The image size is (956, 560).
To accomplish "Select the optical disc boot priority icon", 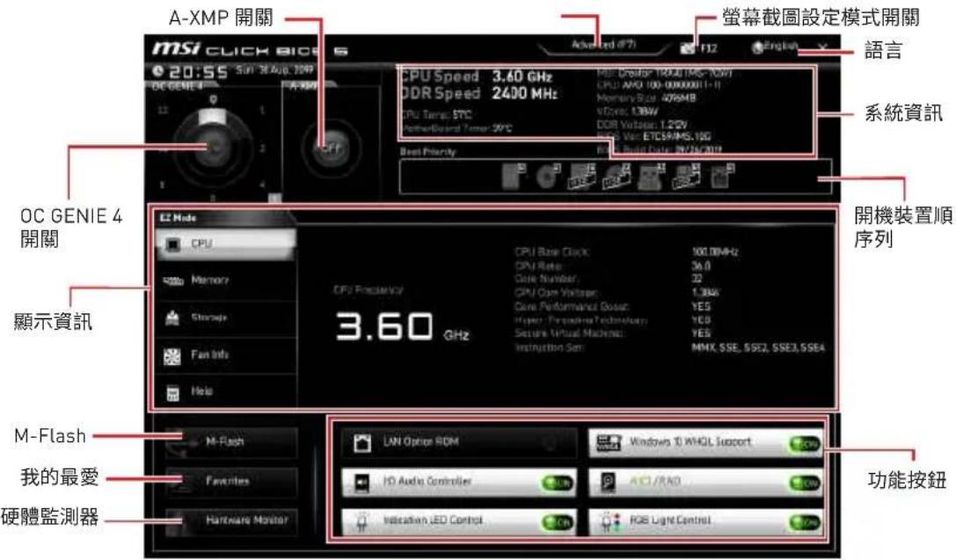I will point(548,177).
